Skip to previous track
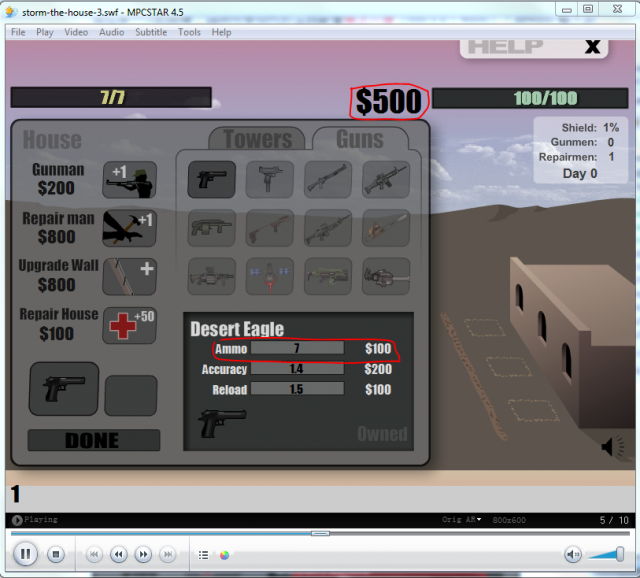Viewport: 640px width, 578px height. 94,554
